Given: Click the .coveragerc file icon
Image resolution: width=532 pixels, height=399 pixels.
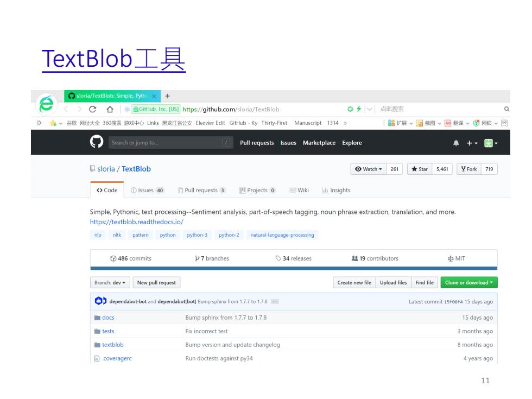Looking at the screenshot, I should point(97,358).
